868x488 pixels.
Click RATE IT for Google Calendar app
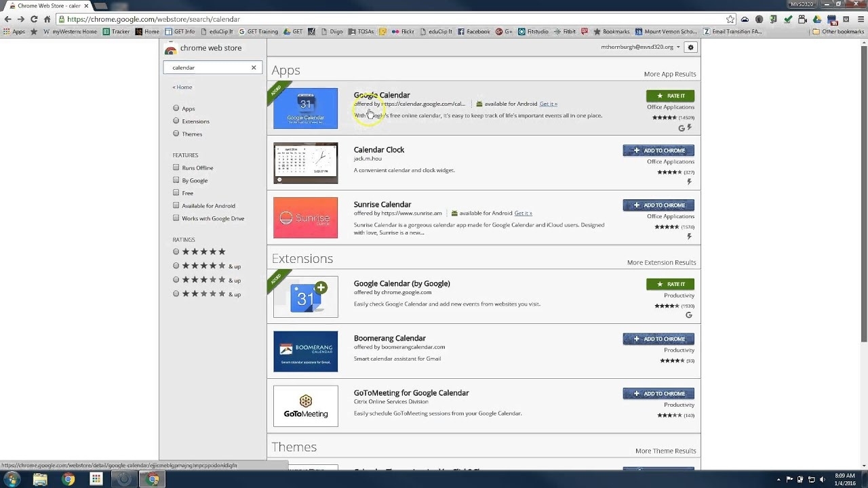[x=670, y=96]
